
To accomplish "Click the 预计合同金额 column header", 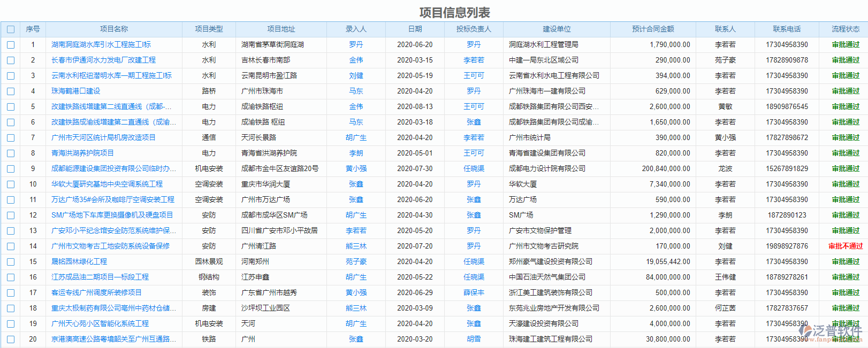I will click(653, 29).
